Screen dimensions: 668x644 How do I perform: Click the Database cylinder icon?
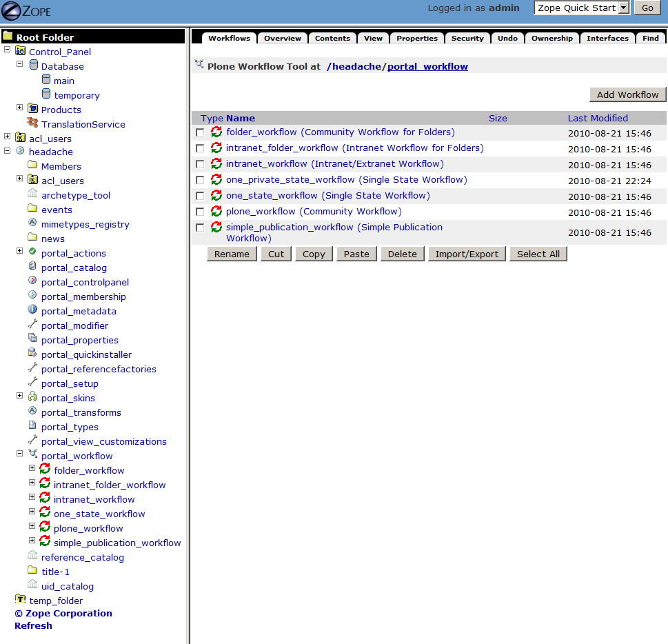pos(34,65)
